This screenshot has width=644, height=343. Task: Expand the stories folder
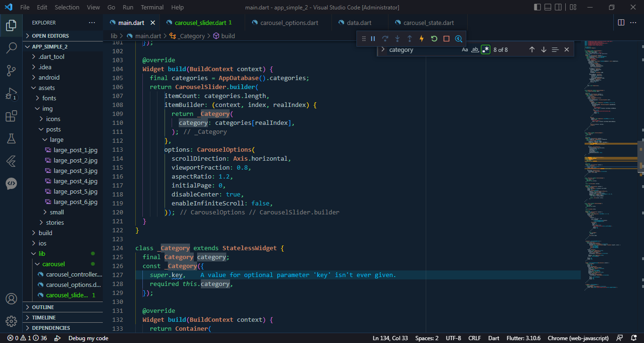pyautogui.click(x=63, y=222)
